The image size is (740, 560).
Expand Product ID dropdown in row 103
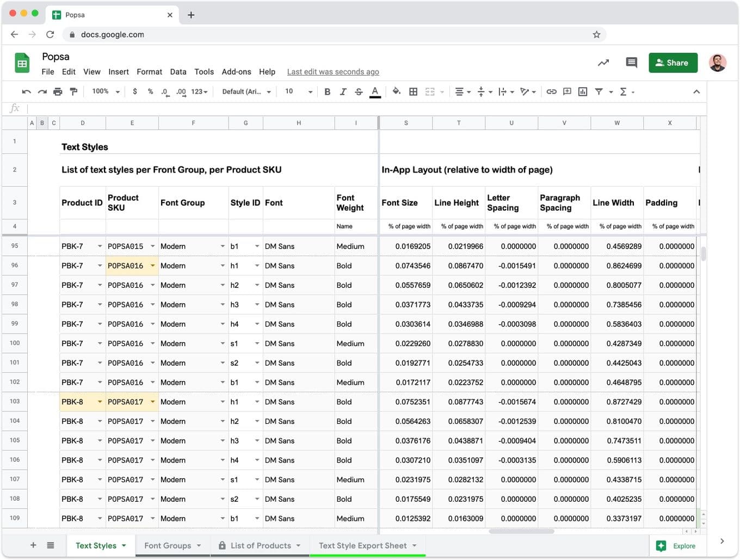tap(100, 402)
